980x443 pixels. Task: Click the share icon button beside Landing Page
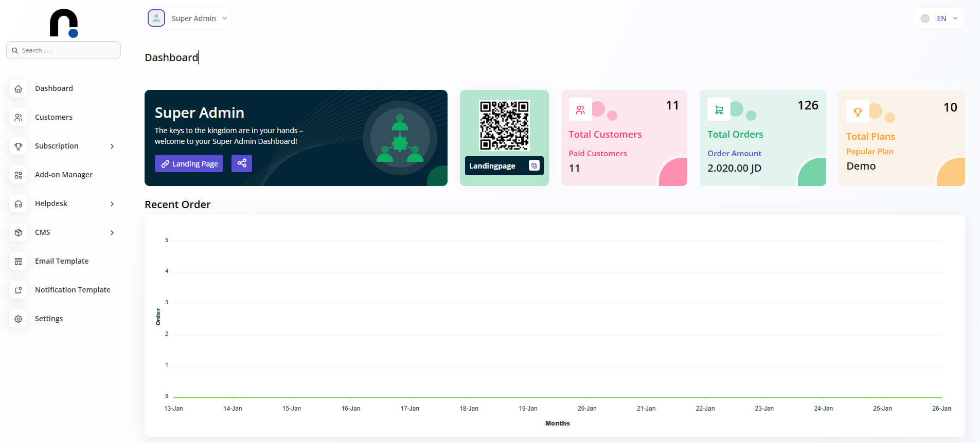pos(241,163)
